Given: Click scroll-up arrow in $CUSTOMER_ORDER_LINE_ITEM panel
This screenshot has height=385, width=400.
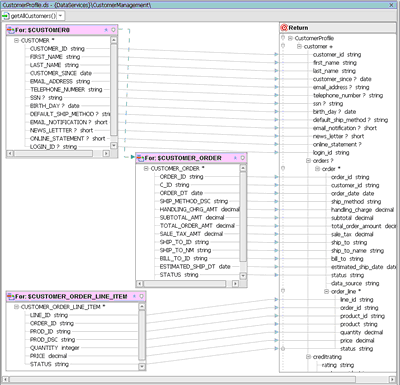Looking at the screenshot, I should tap(142, 306).
